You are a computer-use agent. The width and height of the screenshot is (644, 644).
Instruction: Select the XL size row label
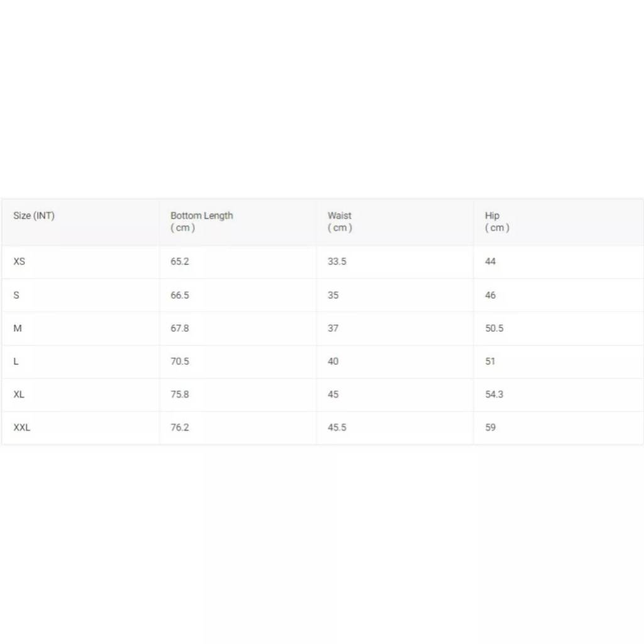click(19, 395)
